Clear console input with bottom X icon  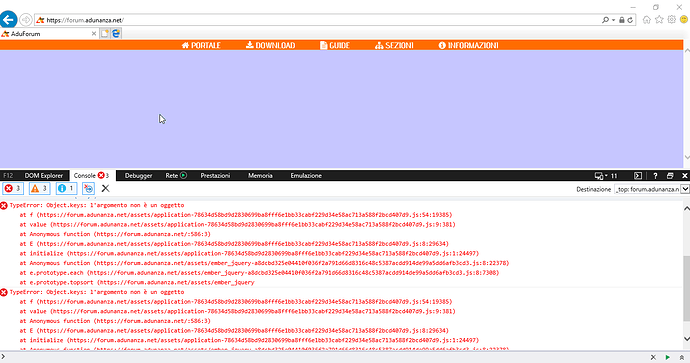point(653,357)
